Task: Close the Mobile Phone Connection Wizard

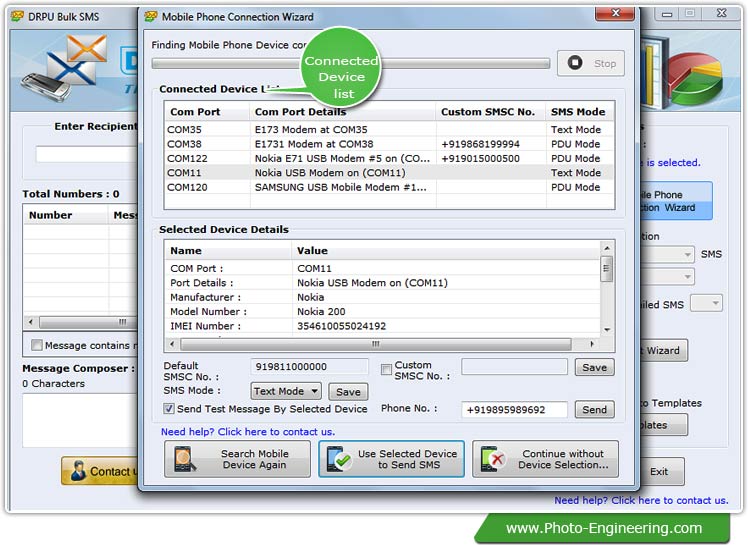Action: coord(614,13)
